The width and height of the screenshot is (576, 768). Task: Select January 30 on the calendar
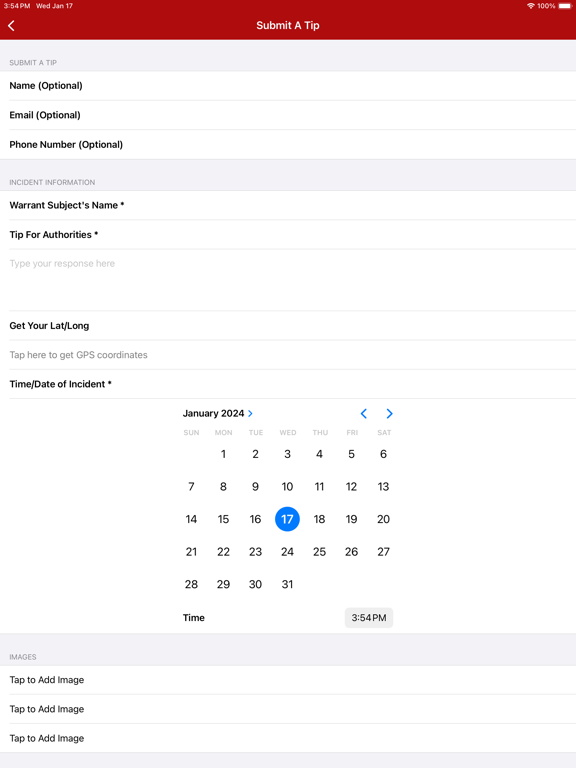tap(255, 584)
